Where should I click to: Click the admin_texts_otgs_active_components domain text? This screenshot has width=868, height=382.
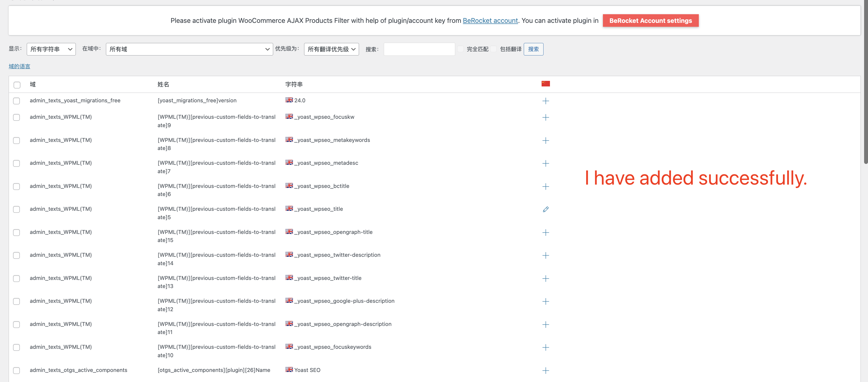tap(79, 370)
